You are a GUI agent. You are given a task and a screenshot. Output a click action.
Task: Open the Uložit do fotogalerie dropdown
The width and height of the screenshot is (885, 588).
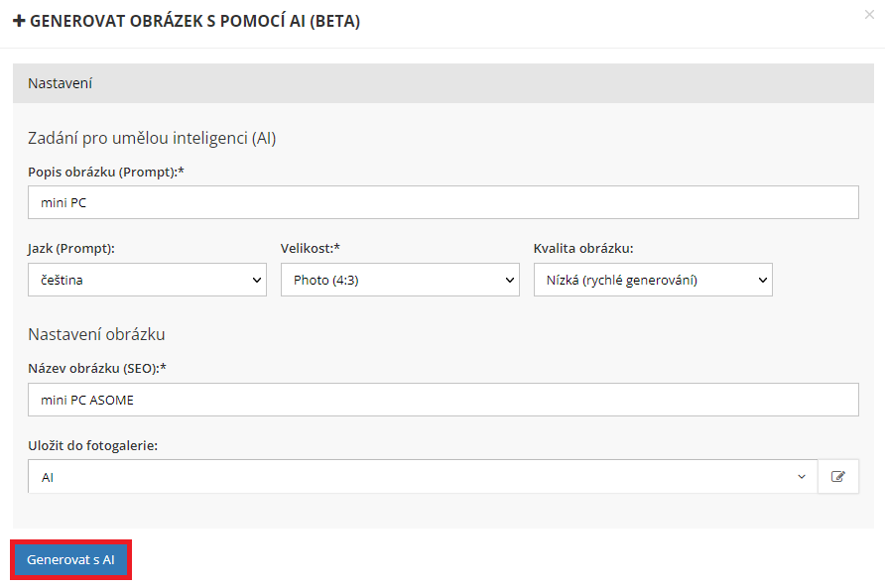[x=422, y=477]
